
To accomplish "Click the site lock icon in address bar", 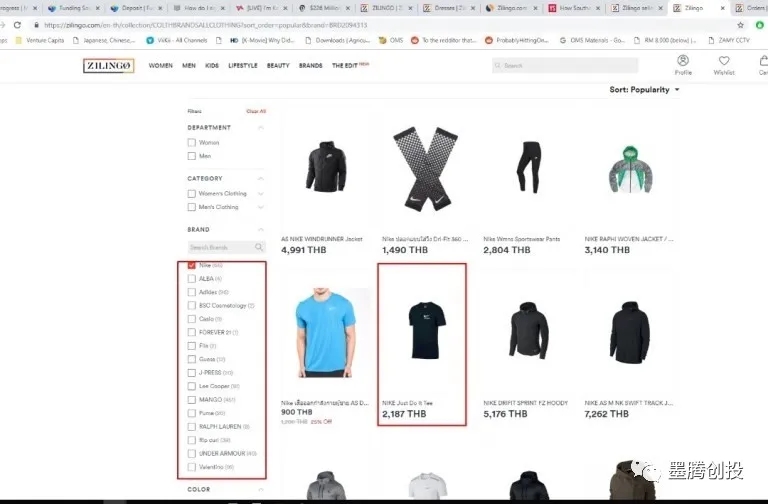I will point(36,24).
